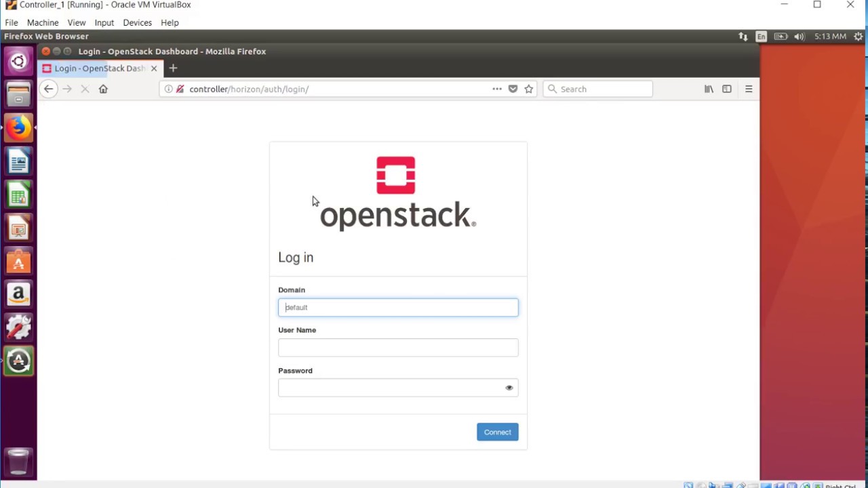The image size is (868, 488).
Task: Open VirtualBox View menu
Action: (x=77, y=22)
